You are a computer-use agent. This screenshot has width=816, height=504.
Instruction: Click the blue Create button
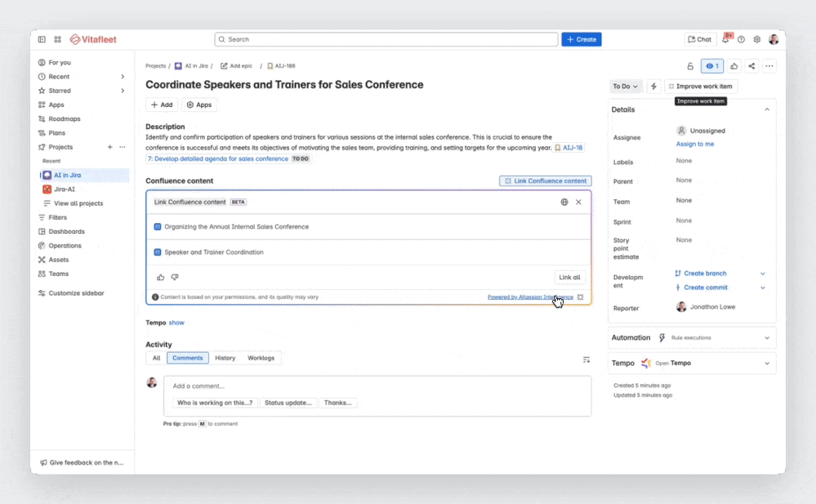coord(582,39)
